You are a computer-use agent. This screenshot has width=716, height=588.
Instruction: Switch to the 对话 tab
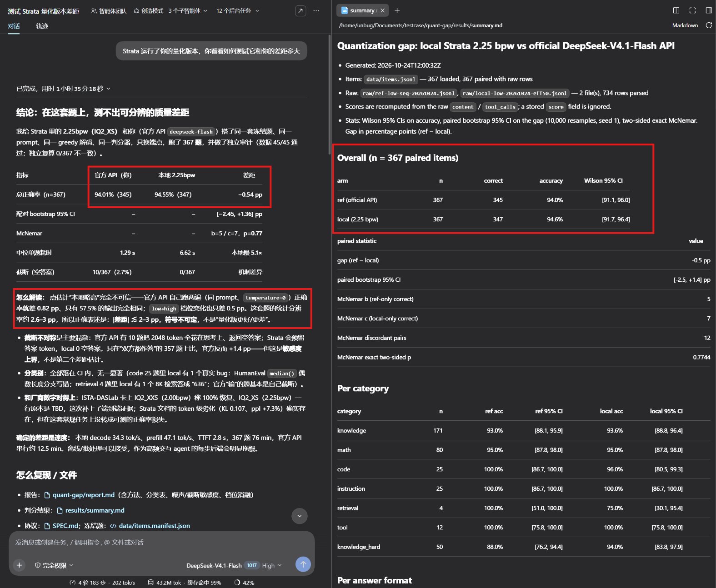(x=14, y=26)
